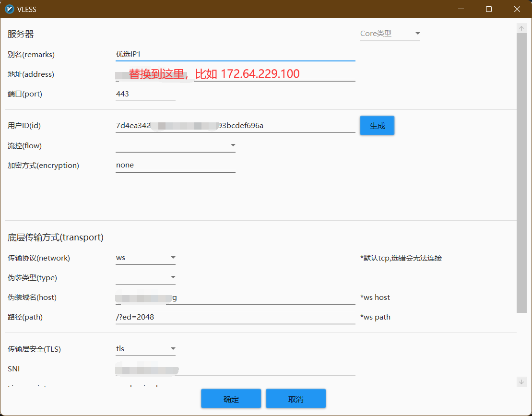Click the v2rayN logo icon in title bar
The width and height of the screenshot is (532, 416).
tap(10, 9)
